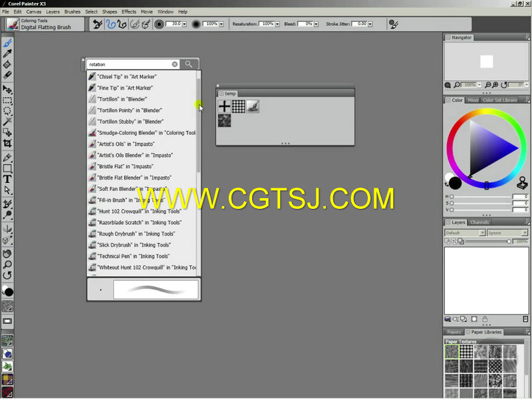Select the Rectangular Shape tool
532x399 pixels.
coord(7,168)
